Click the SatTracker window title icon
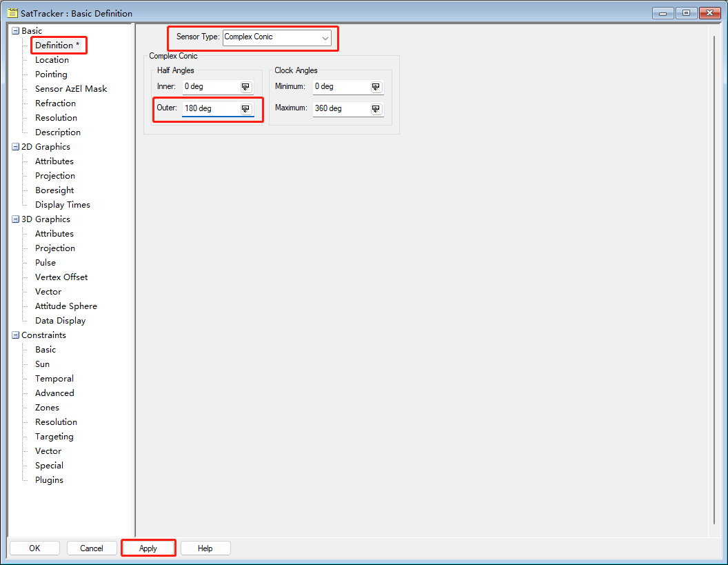 (12, 13)
